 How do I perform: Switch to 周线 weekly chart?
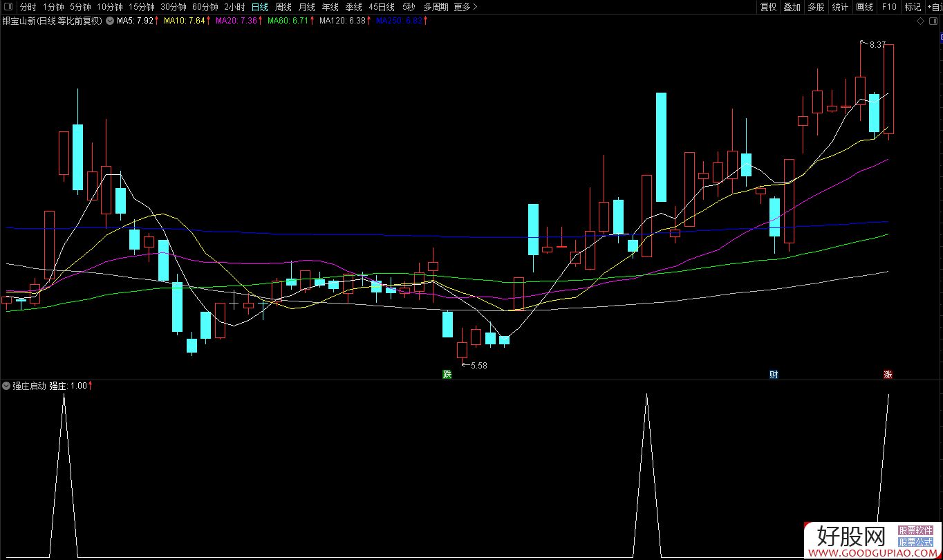coord(283,7)
